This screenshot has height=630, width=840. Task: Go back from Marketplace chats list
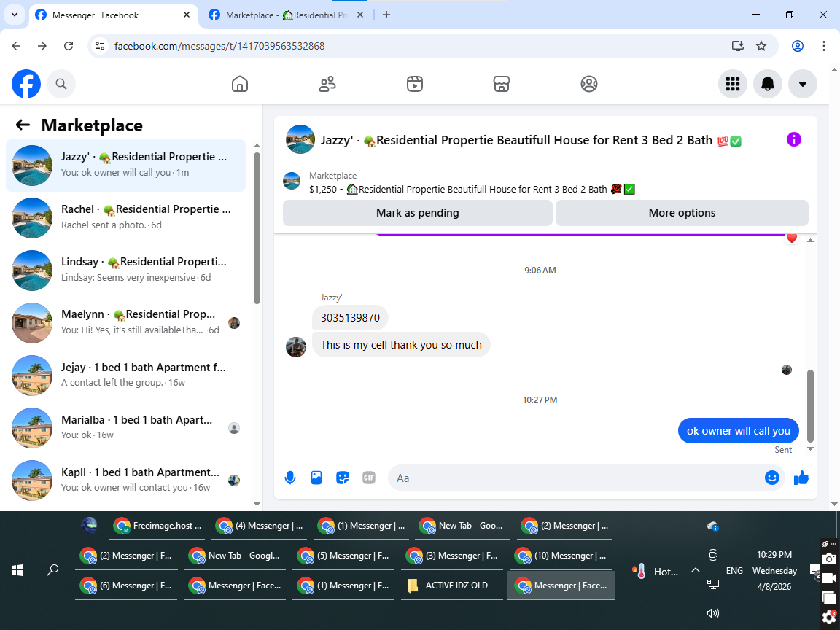click(x=23, y=125)
